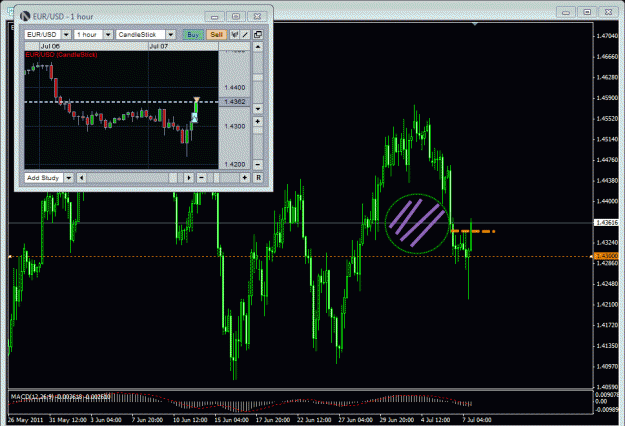Toggle the chart indicator icon next to Sell

pyautogui.click(x=234, y=35)
